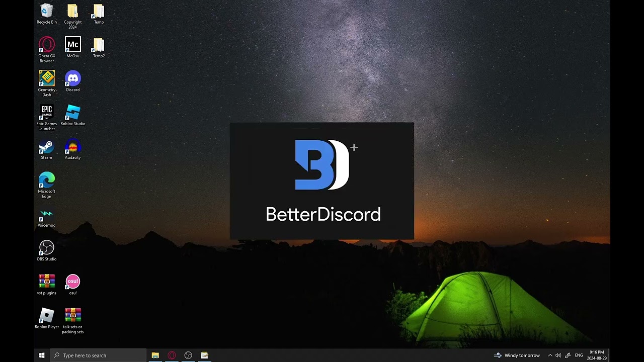Viewport: 644px width, 362px height.
Task: Select the talk sets or packing sets archive
Action: (x=72, y=321)
